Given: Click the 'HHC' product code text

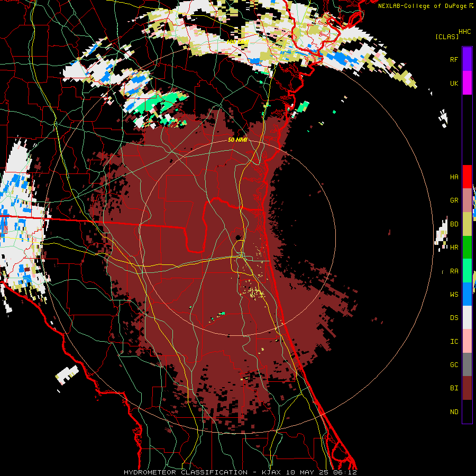Looking at the screenshot, I should pyautogui.click(x=464, y=32).
